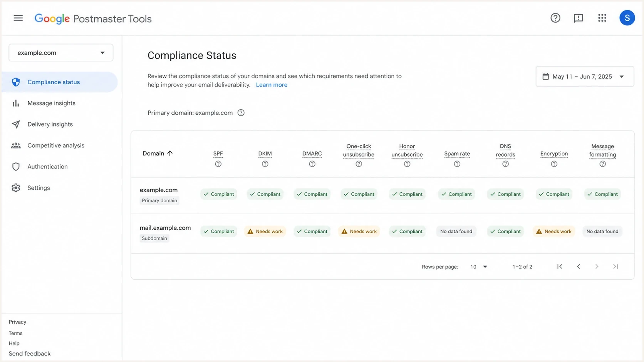644x362 pixels.
Task: Click the DKIM Needs work warning for mail.example.com
Action: pos(265,231)
